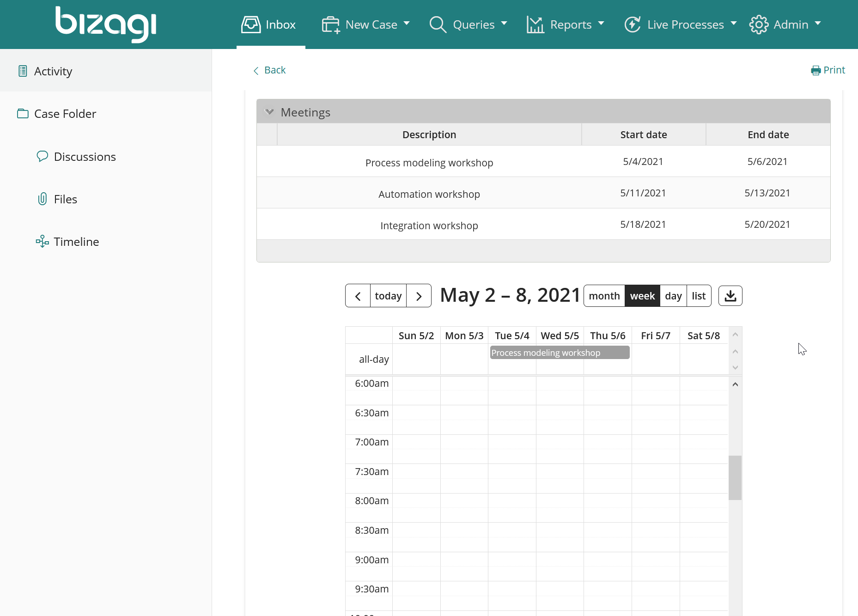Click the Description column header

coord(429,134)
